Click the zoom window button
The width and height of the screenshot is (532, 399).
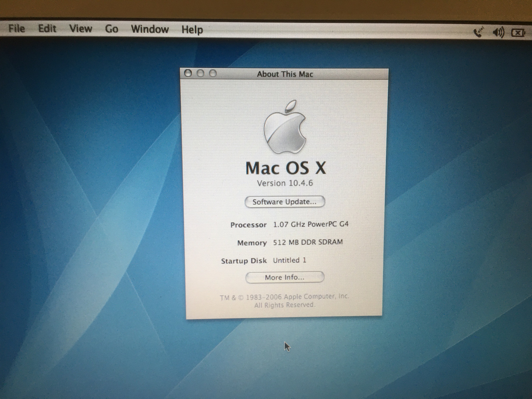[213, 73]
